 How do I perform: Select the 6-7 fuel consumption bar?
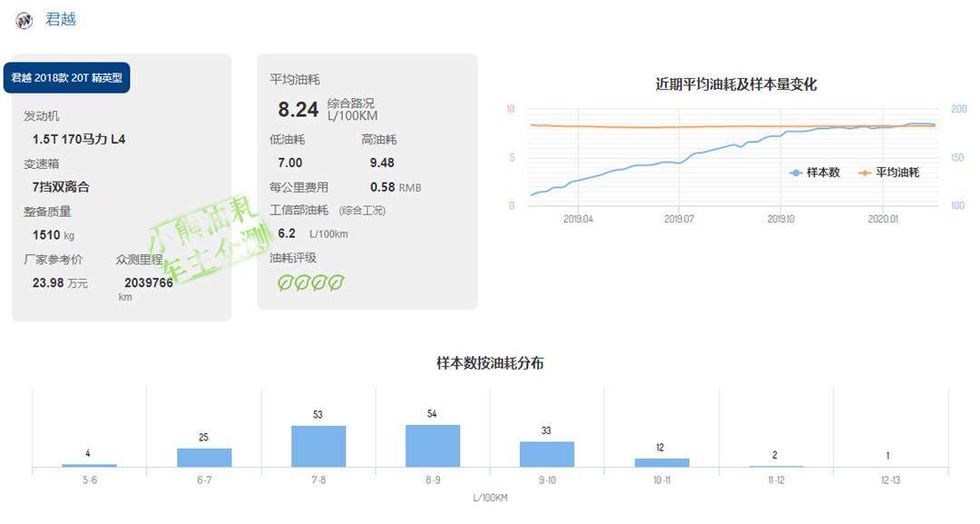[204, 458]
